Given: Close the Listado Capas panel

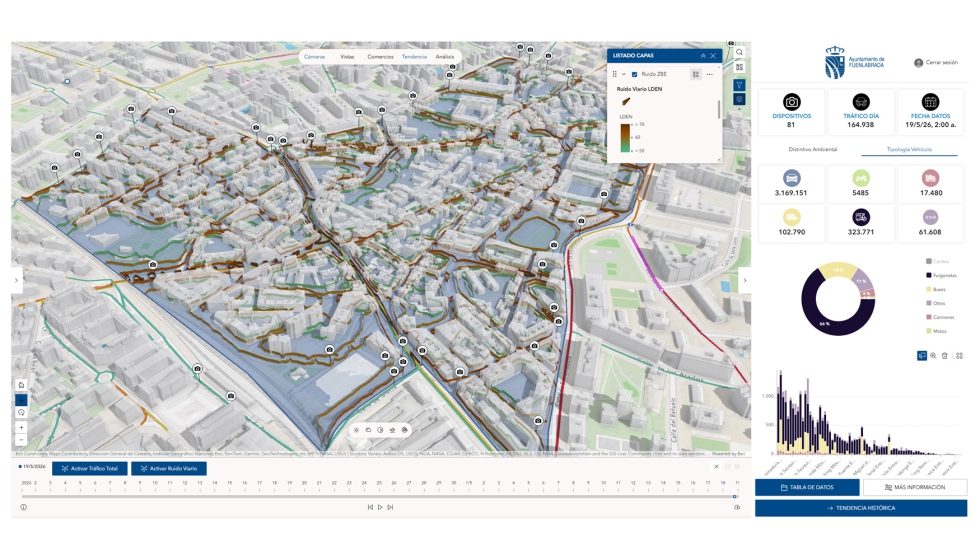Looking at the screenshot, I should coord(713,56).
